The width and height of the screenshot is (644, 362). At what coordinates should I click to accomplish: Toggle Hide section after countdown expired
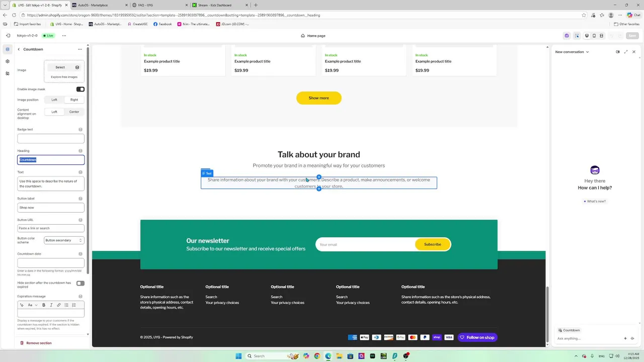coord(80,283)
